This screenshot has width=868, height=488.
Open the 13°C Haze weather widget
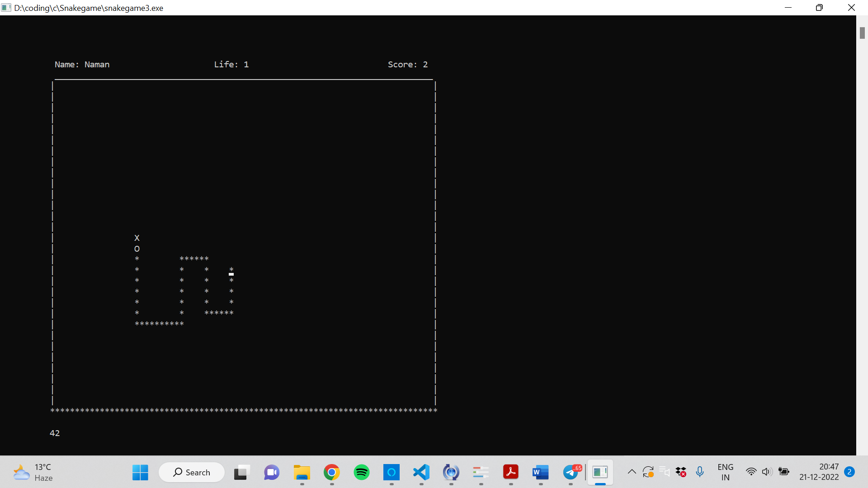click(33, 472)
